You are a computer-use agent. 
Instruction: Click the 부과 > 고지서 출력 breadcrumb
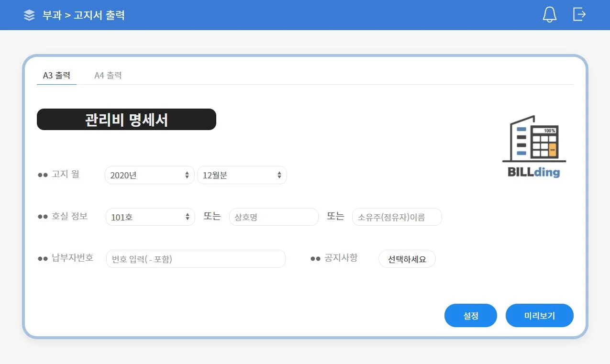(84, 15)
